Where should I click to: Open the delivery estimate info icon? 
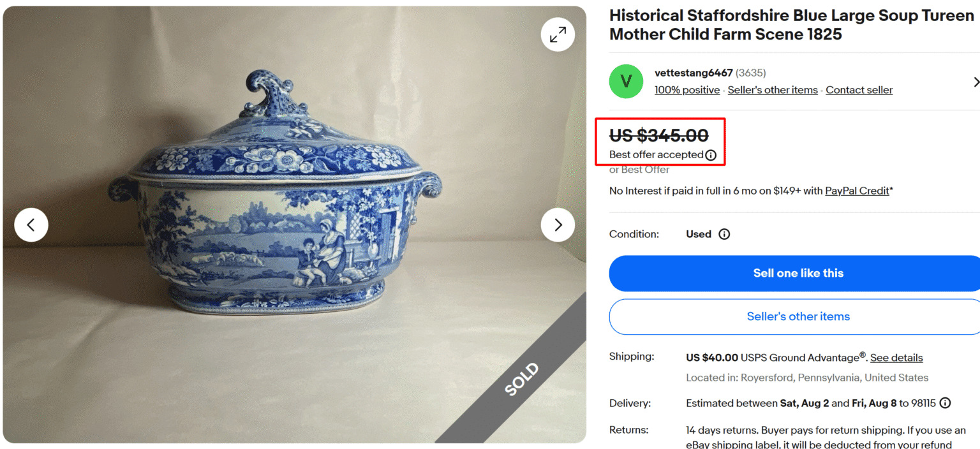click(x=946, y=403)
